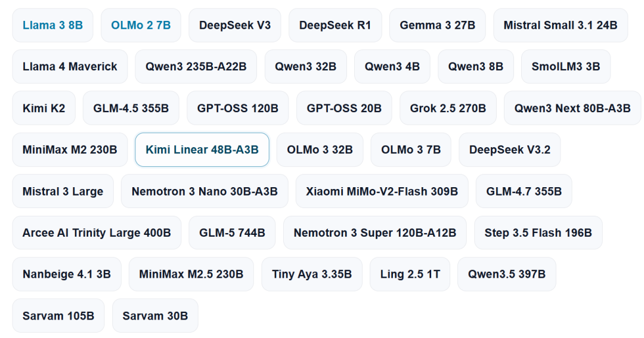Image resolution: width=644 pixels, height=338 pixels.
Task: Click the Tiny Aya 3.35B chip
Action: pyautogui.click(x=312, y=274)
